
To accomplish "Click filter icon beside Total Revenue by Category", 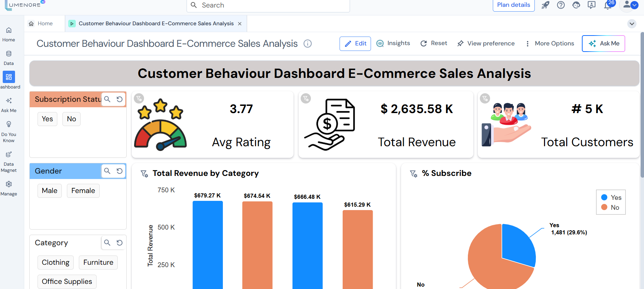I will (144, 174).
